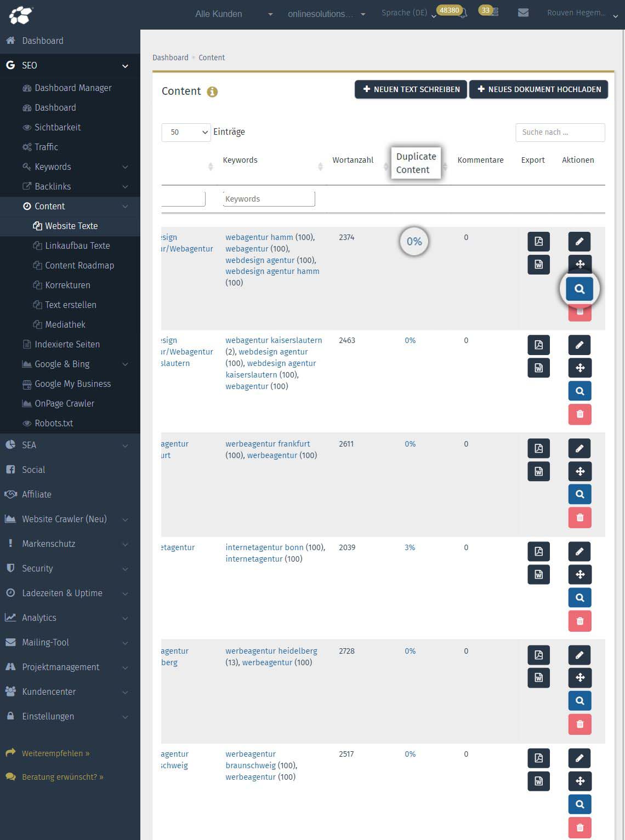The height and width of the screenshot is (840, 625).
Task: Focus the Suche nach search field
Action: (x=560, y=132)
